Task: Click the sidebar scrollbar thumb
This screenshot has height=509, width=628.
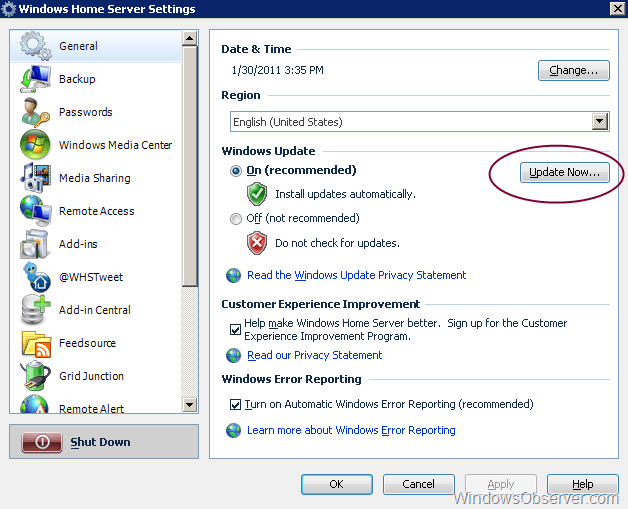Action: [x=189, y=166]
